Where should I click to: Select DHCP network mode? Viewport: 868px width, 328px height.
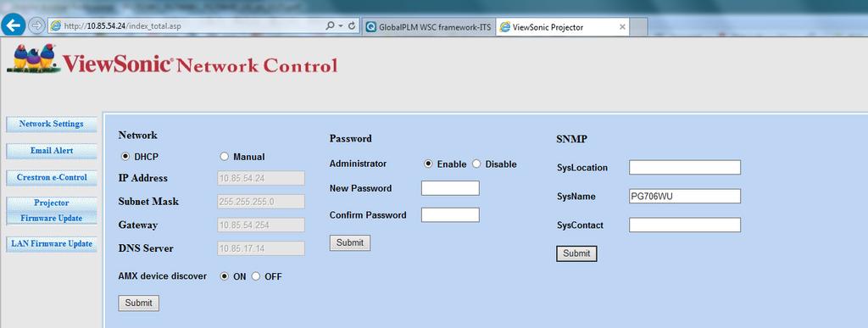tap(125, 157)
